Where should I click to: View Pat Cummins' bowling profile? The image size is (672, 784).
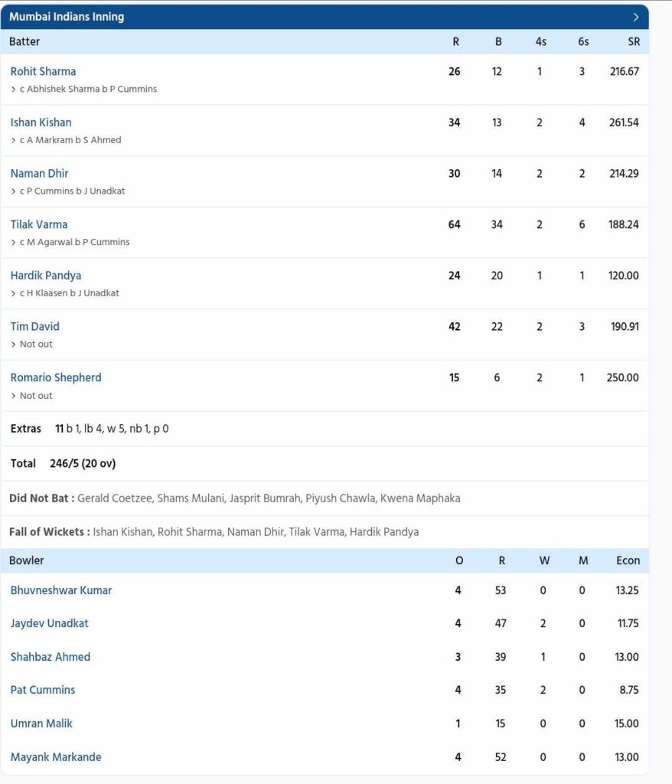[42, 690]
